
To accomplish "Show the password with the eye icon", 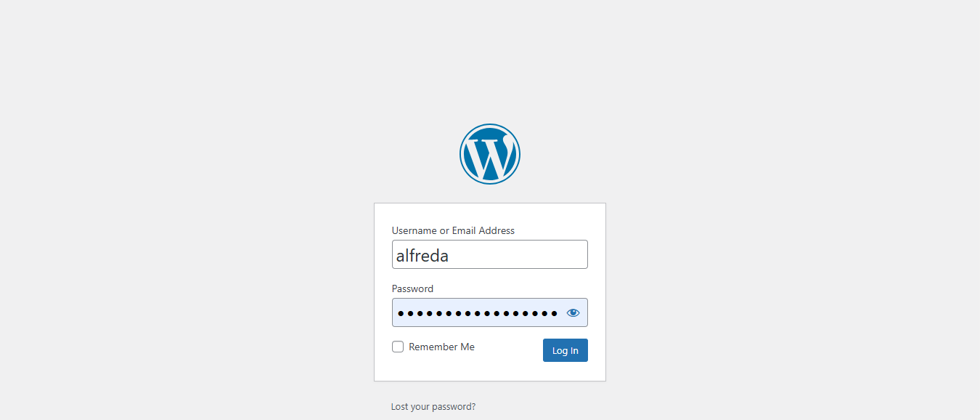I will coord(573,313).
